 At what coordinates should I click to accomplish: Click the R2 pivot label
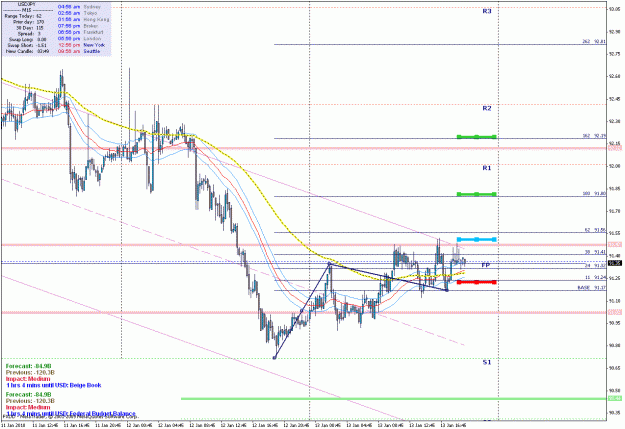tap(487, 108)
